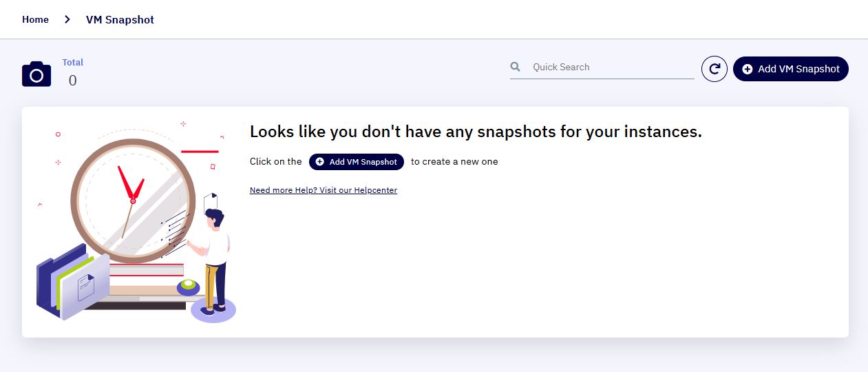Focus the Quick Search field
The width and height of the screenshot is (868, 372).
(612, 67)
